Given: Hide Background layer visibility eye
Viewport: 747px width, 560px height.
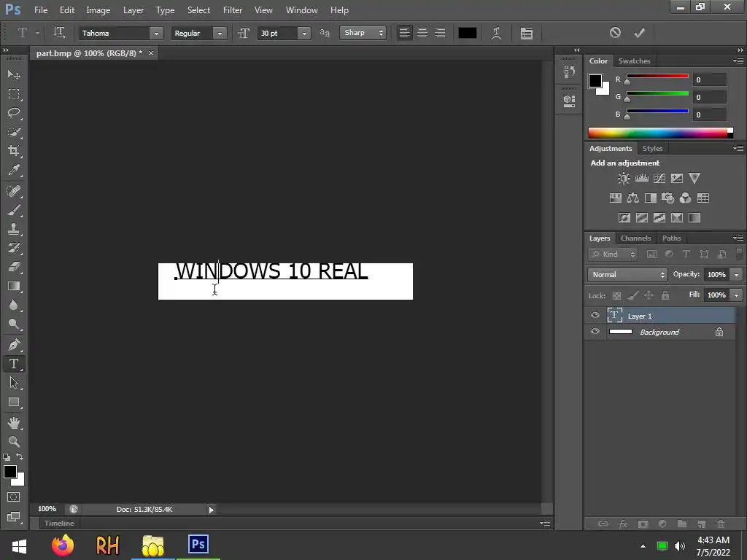Looking at the screenshot, I should (595, 332).
